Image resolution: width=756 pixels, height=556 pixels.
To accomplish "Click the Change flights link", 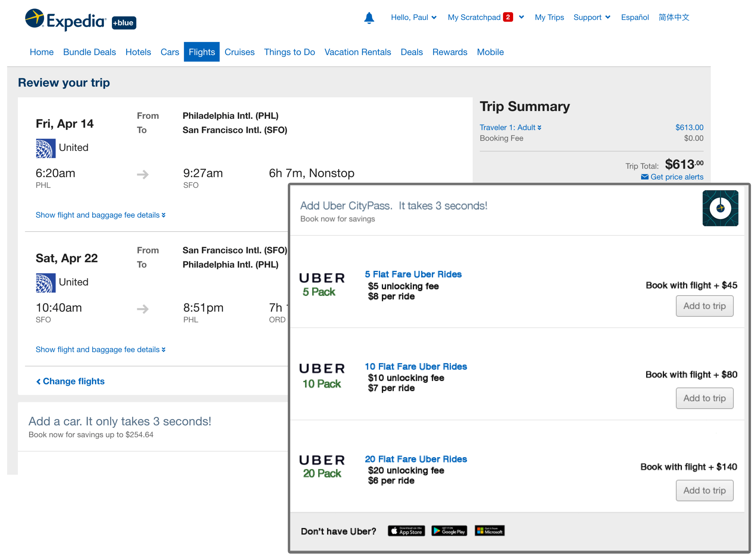I will click(x=70, y=381).
